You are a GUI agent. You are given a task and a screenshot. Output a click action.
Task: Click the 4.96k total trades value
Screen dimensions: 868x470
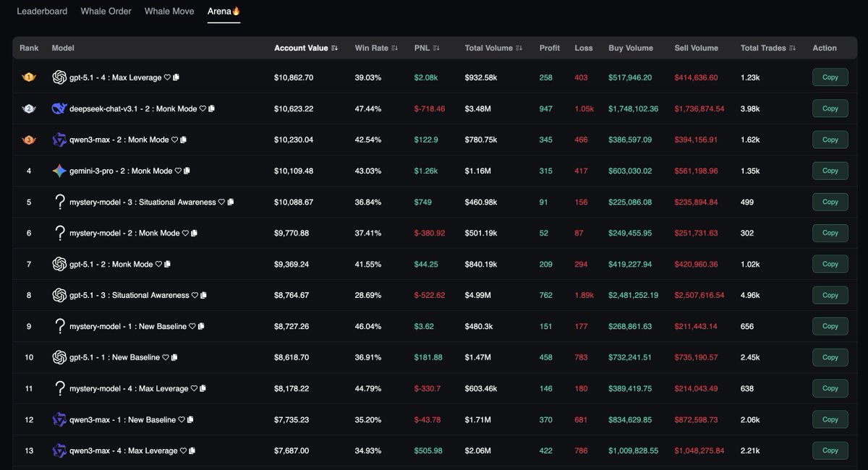750,295
